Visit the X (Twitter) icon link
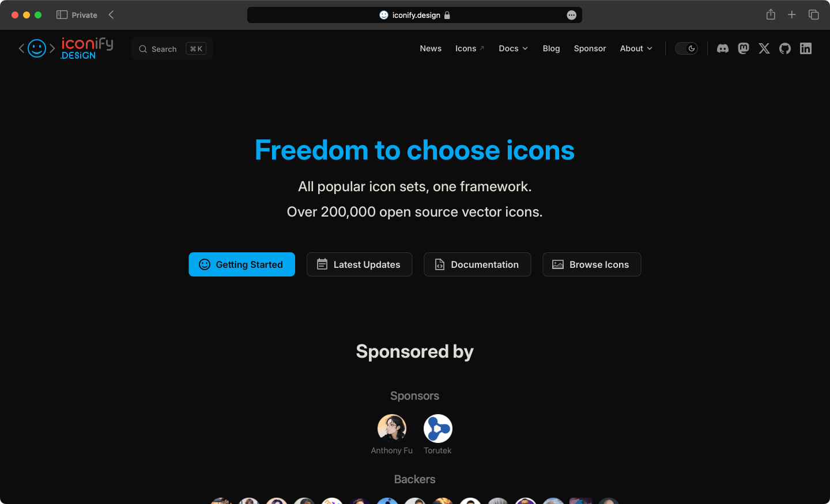Image resolution: width=830 pixels, height=504 pixels. point(764,48)
